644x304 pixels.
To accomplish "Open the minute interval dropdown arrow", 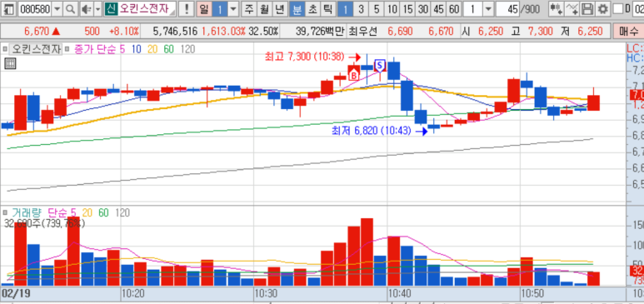I will [x=488, y=9].
